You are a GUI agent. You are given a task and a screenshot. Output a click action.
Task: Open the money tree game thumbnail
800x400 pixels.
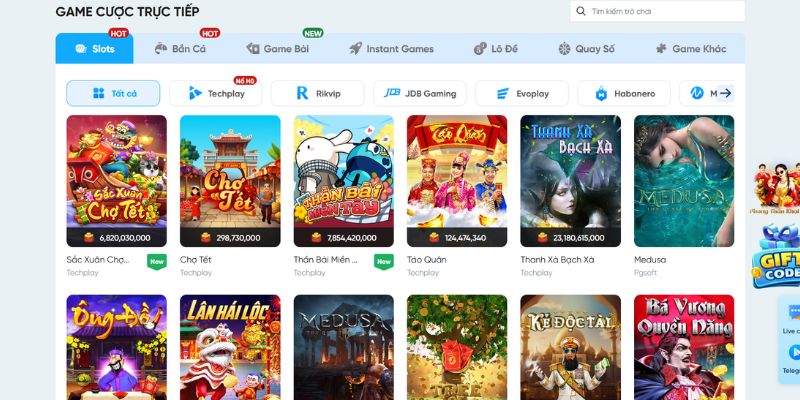[x=457, y=347]
